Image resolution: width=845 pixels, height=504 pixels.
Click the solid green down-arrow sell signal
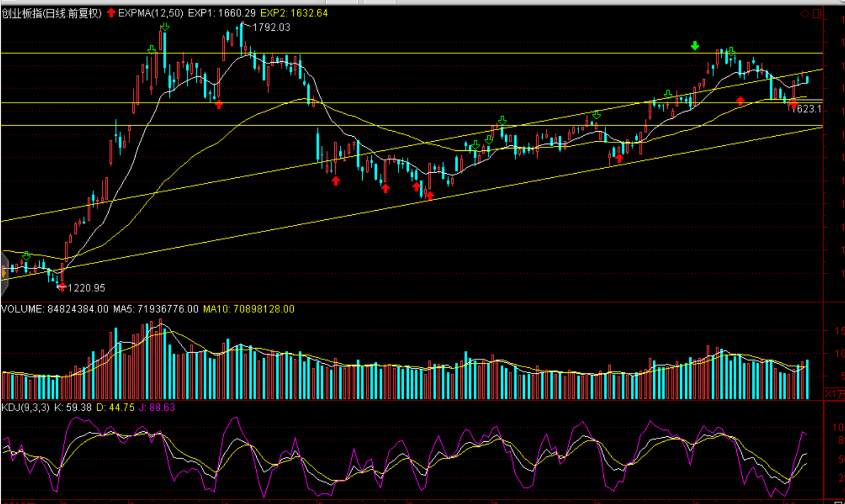(x=695, y=46)
